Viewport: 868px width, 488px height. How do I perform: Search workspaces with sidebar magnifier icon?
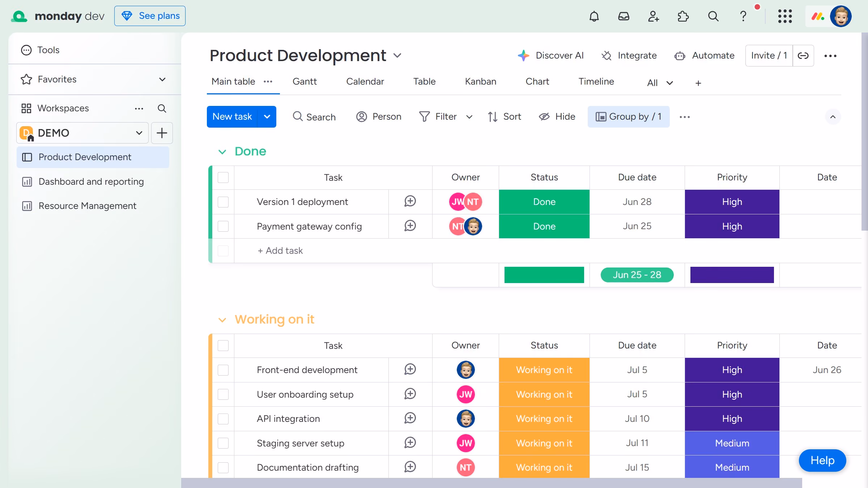162,108
